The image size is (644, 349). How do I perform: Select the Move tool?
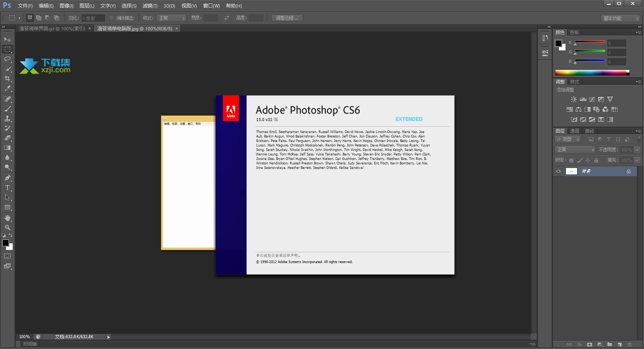coord(7,39)
